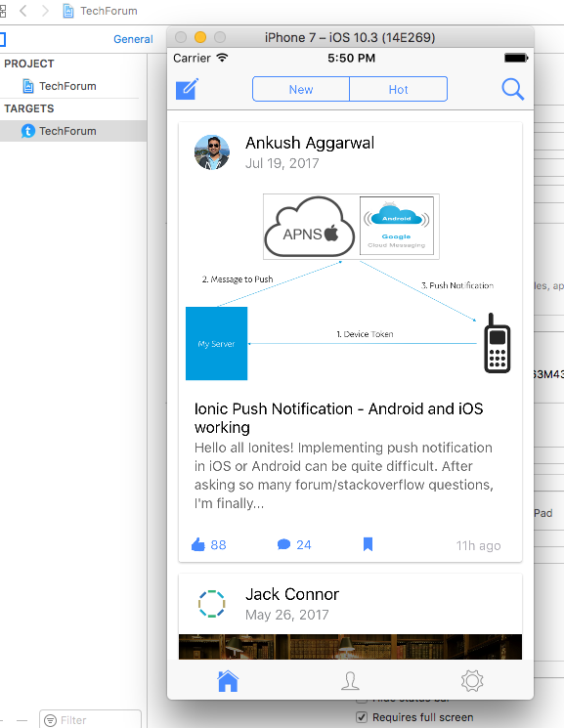This screenshot has width=564, height=728.
Task: Go forward with Xcode navigation chevron
Action: [45, 11]
